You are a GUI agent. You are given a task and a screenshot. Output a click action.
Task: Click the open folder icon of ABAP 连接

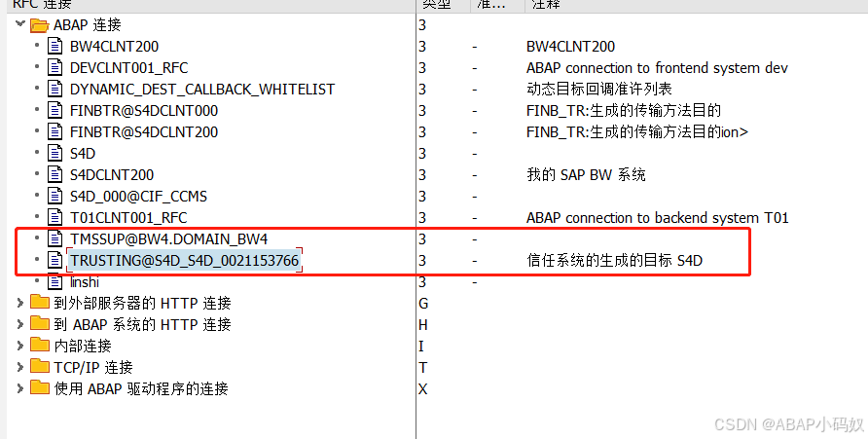[x=39, y=25]
